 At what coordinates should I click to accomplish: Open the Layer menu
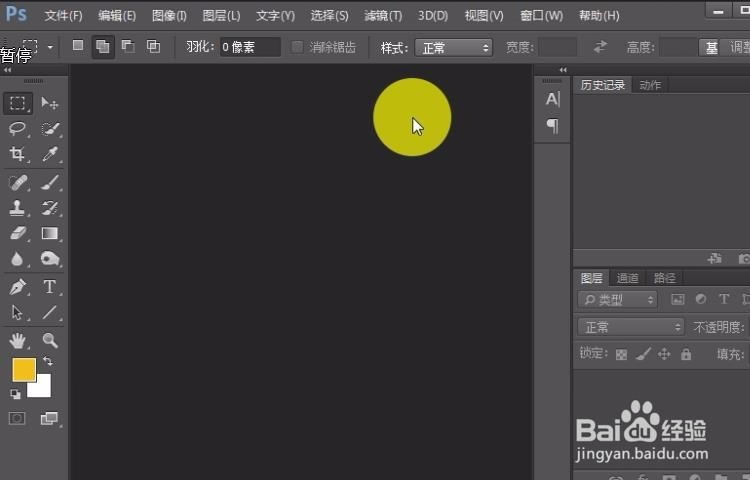pos(221,16)
